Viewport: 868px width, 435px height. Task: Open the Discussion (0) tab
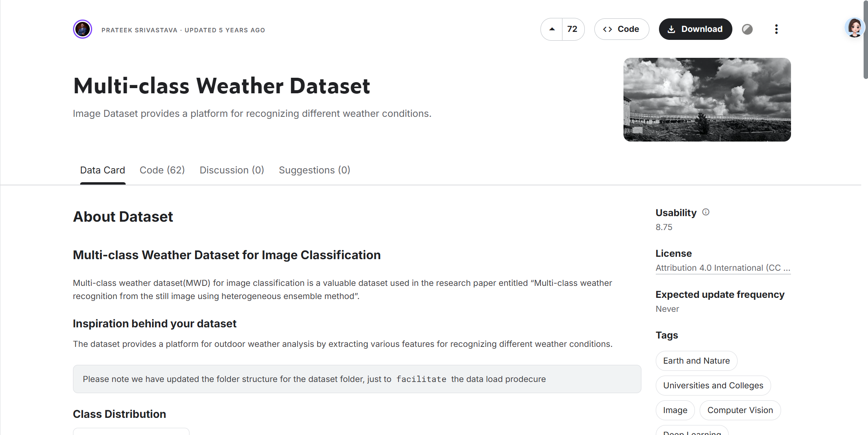[232, 170]
